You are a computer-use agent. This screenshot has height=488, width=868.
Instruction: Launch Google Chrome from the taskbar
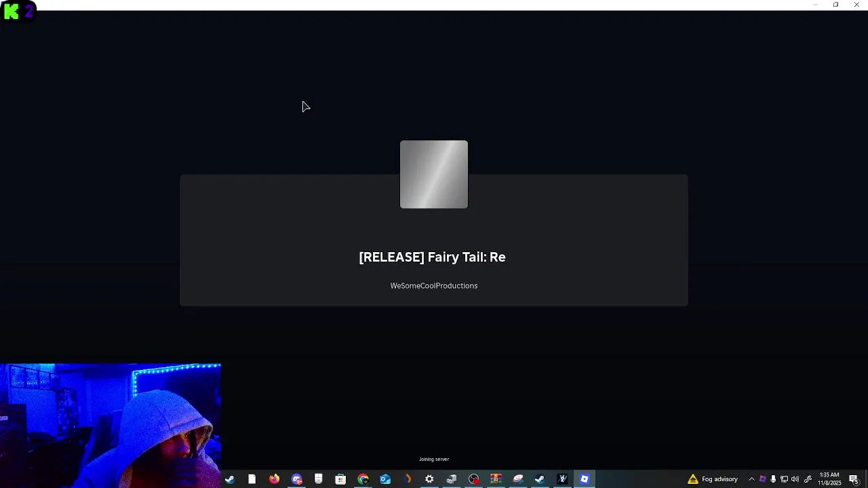[363, 479]
